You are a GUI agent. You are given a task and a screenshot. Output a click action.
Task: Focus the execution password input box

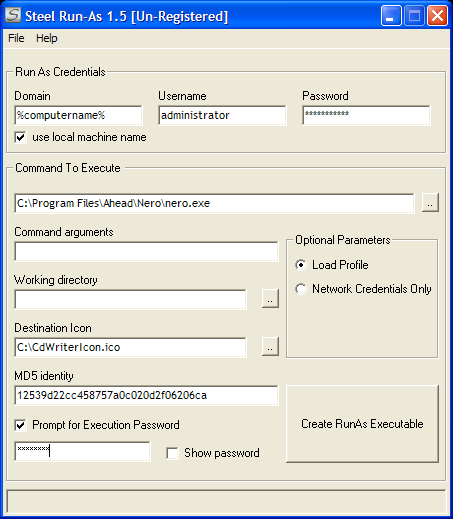(82, 451)
